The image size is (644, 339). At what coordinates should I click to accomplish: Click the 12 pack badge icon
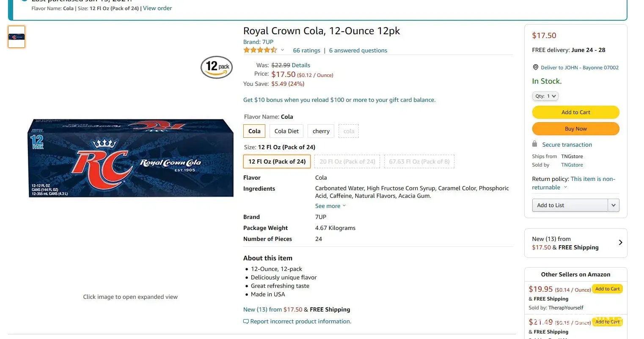click(217, 67)
